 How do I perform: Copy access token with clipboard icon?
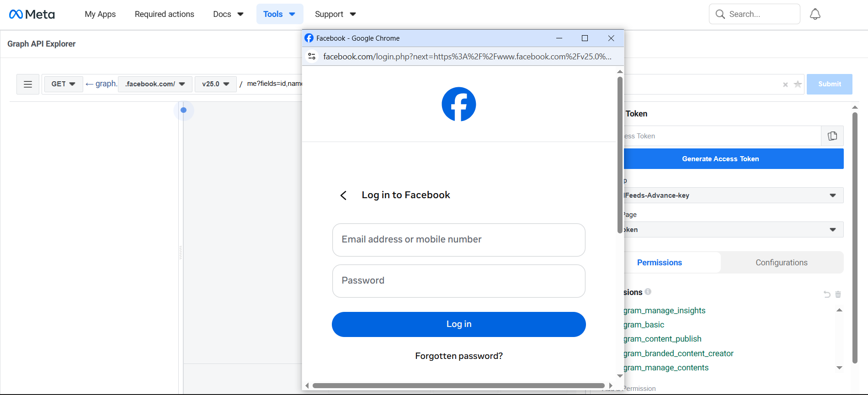[832, 136]
